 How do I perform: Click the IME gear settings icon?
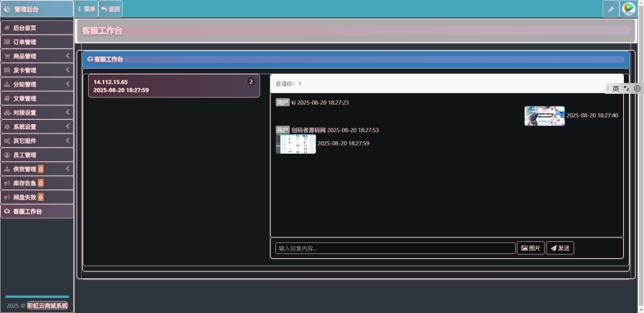click(x=636, y=89)
